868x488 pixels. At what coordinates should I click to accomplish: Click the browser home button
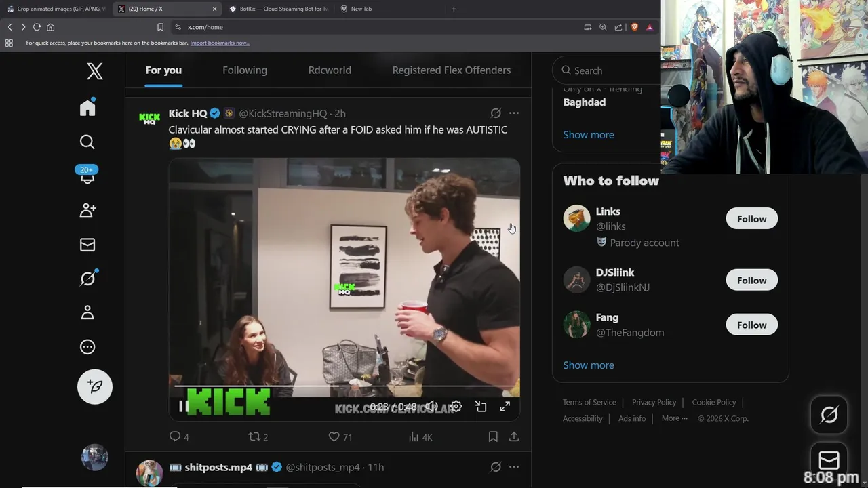tap(50, 27)
